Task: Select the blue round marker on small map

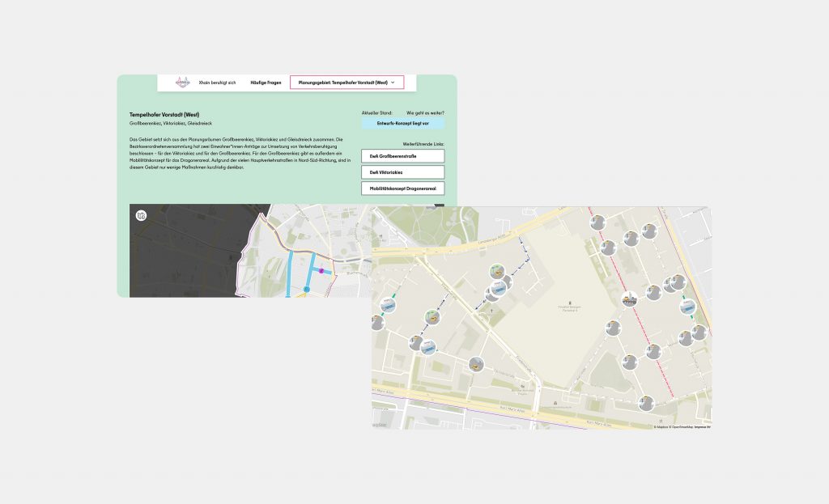Action: pyautogui.click(x=307, y=289)
